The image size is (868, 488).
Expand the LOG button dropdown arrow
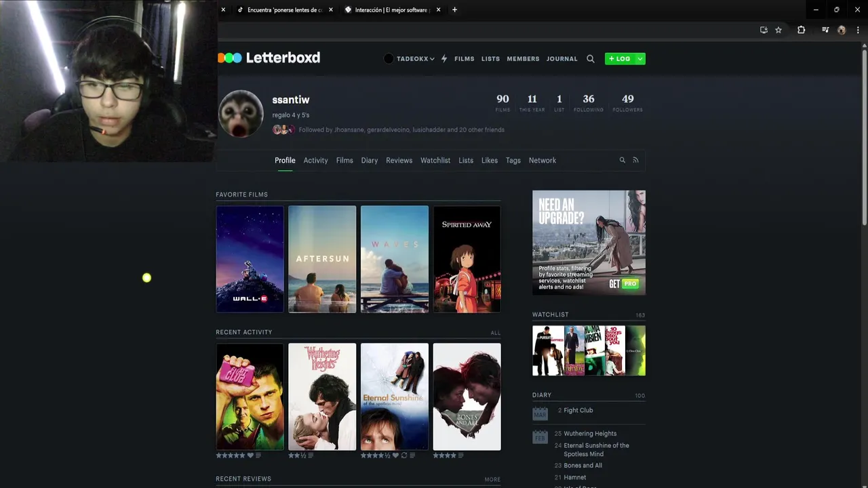point(639,59)
